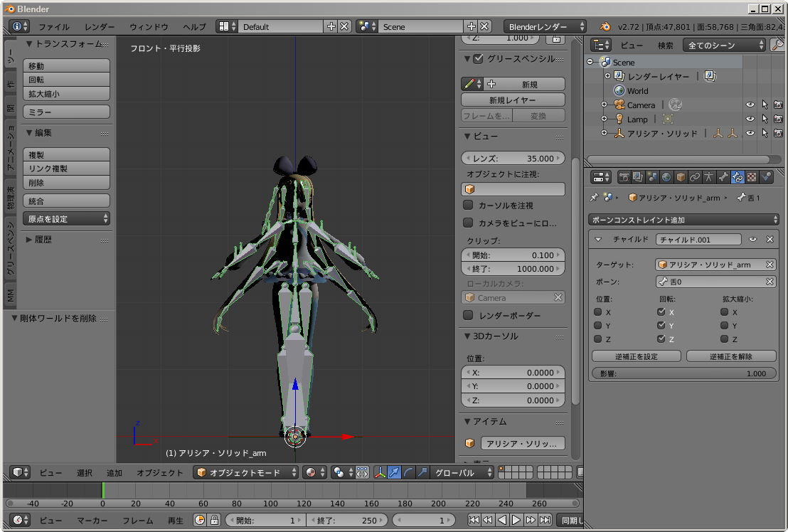Open the Bone Constraints tab

tap(738, 177)
